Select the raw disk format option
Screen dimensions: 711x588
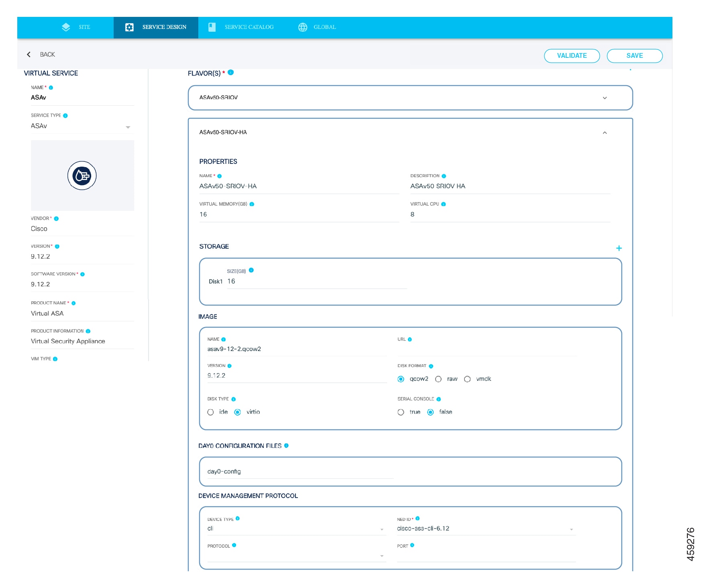(438, 379)
